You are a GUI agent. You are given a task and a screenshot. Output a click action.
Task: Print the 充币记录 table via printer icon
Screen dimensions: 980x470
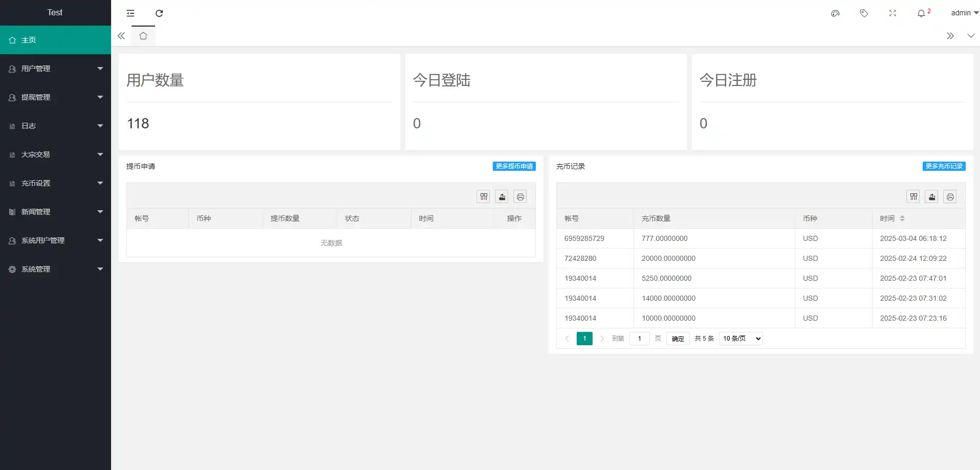950,197
